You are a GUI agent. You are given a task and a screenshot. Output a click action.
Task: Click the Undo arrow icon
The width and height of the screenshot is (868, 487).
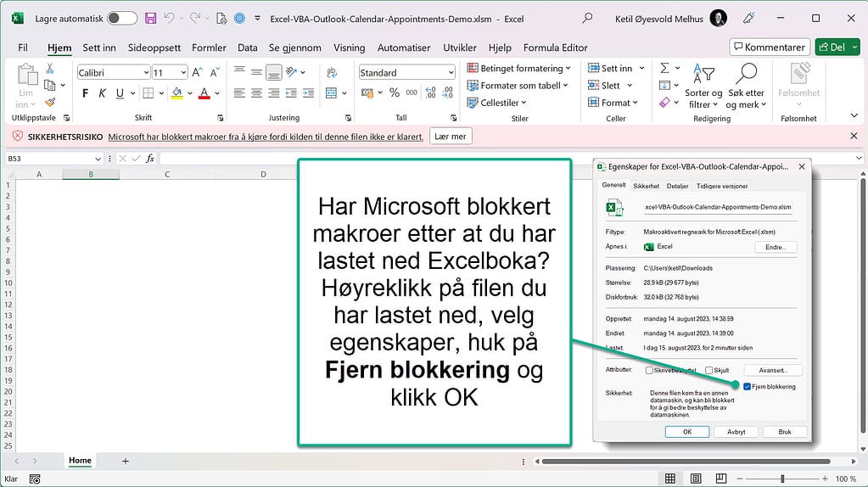pyautogui.click(x=170, y=19)
